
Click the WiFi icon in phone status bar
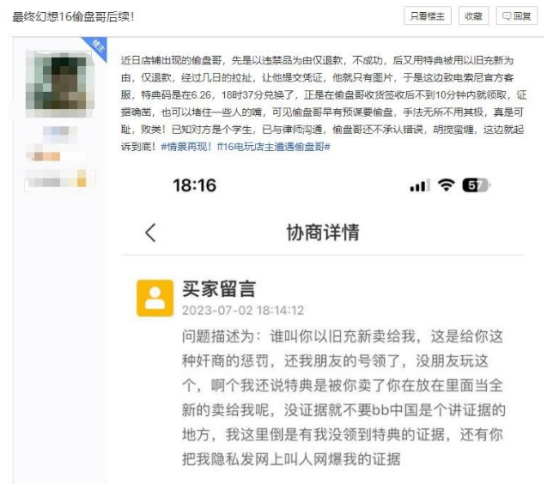[446, 185]
